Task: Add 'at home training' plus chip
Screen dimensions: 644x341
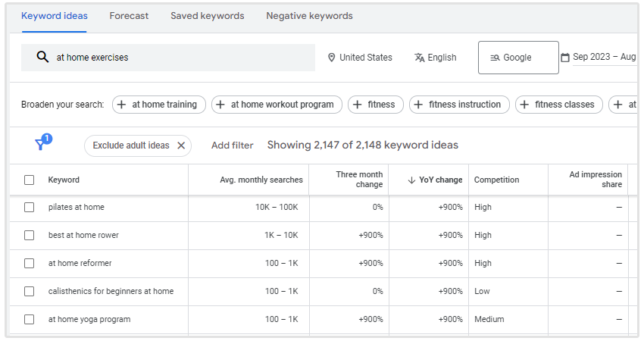Action: (x=157, y=105)
